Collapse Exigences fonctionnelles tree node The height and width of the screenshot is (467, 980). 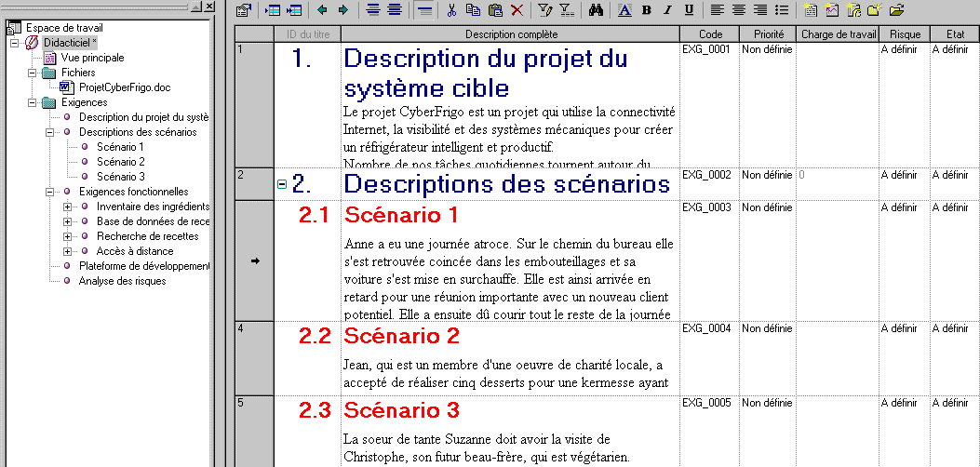[x=49, y=192]
